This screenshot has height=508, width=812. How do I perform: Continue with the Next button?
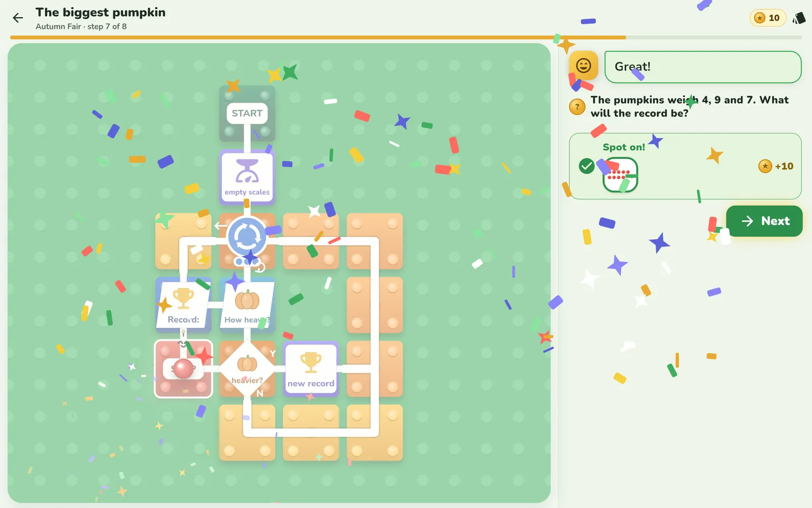pos(764,221)
